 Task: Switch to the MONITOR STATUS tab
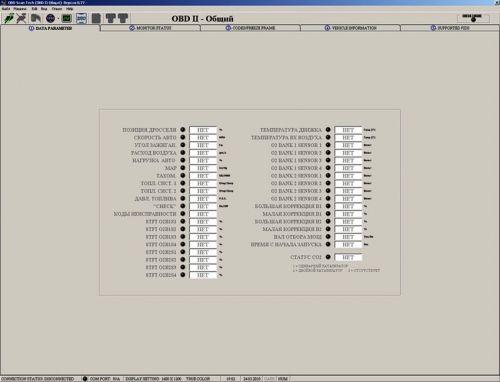[150, 28]
